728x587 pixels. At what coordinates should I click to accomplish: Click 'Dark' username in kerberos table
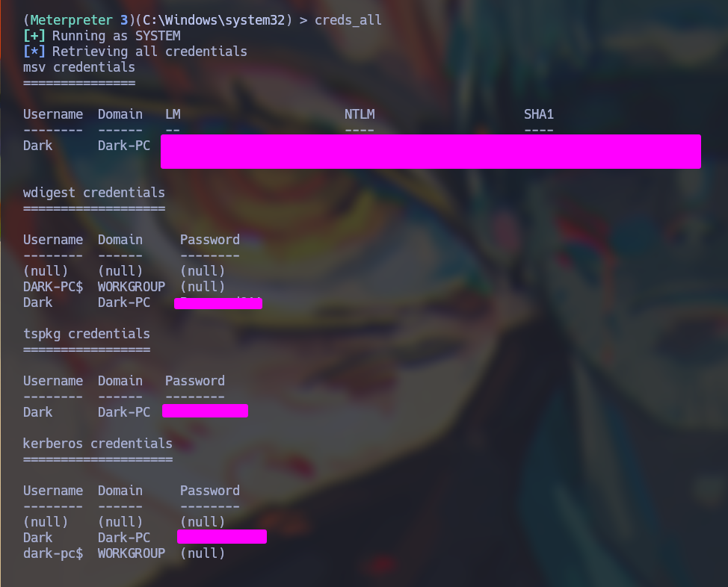pos(38,538)
